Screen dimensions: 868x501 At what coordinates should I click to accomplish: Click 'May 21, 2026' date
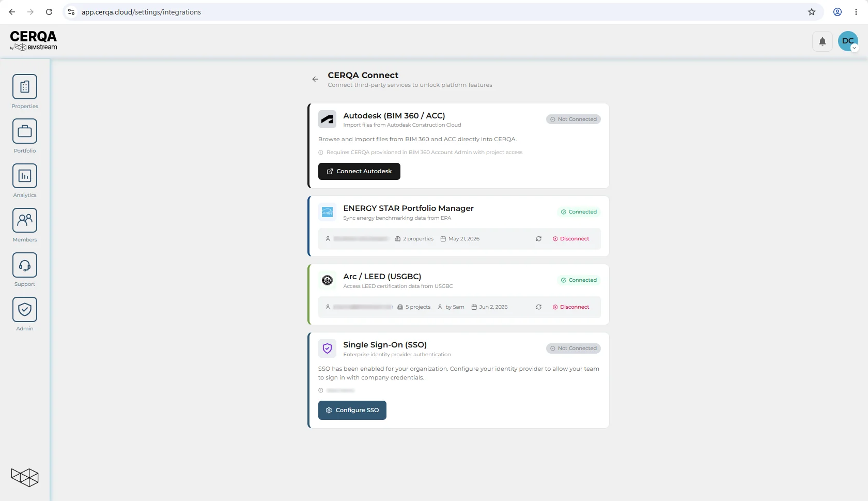click(x=460, y=239)
